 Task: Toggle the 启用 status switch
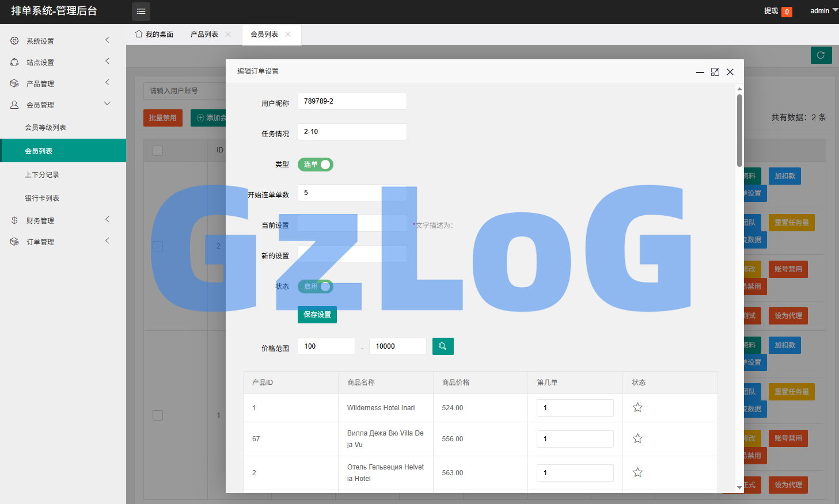[x=315, y=287]
